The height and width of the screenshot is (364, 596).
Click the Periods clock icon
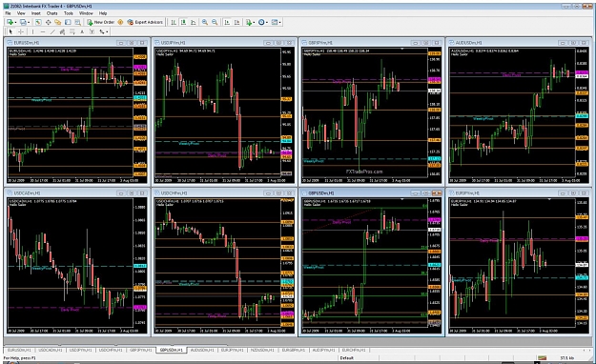[261, 23]
